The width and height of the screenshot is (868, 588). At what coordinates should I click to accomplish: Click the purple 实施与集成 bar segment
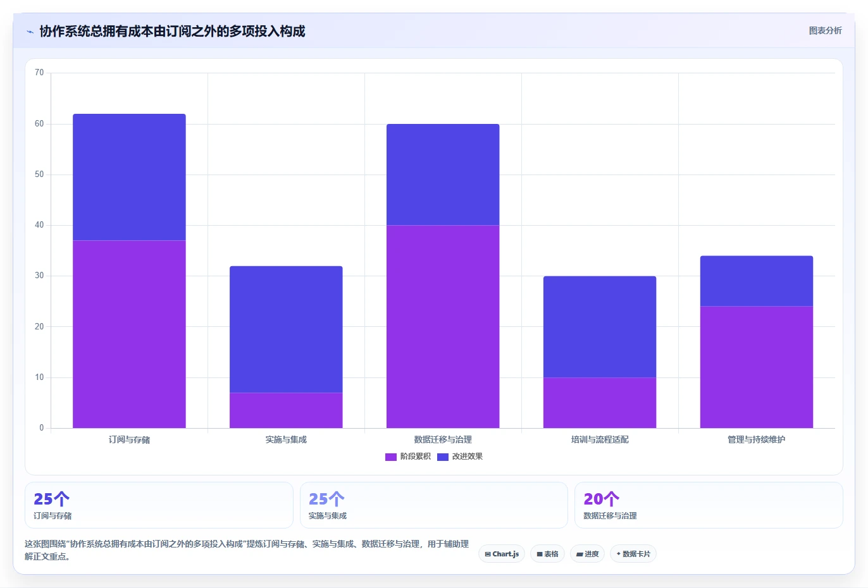pyautogui.click(x=286, y=410)
